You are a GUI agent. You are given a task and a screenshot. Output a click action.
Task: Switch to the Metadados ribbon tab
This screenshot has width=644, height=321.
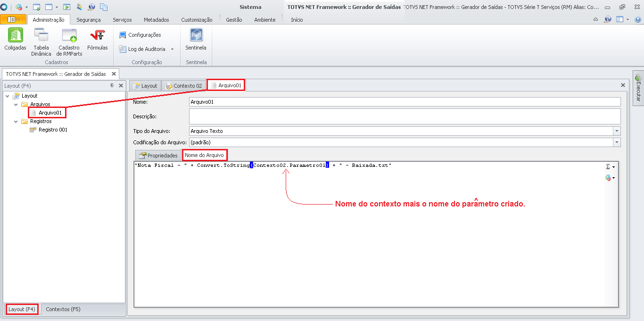click(x=157, y=20)
